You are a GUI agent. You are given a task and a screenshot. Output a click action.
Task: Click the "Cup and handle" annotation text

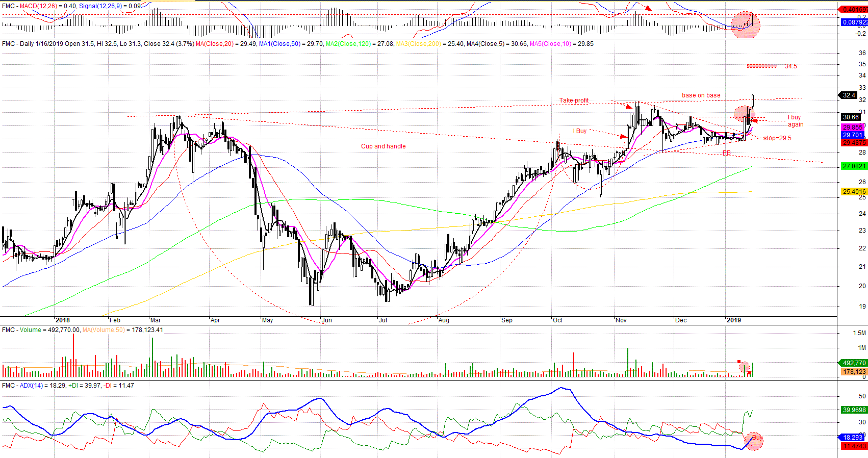tap(383, 146)
